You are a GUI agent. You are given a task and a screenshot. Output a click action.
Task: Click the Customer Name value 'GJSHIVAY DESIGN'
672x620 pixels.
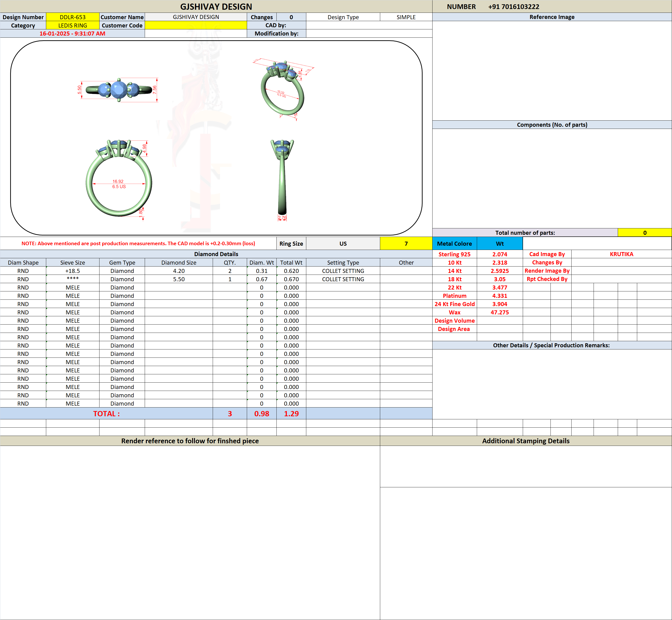[196, 17]
